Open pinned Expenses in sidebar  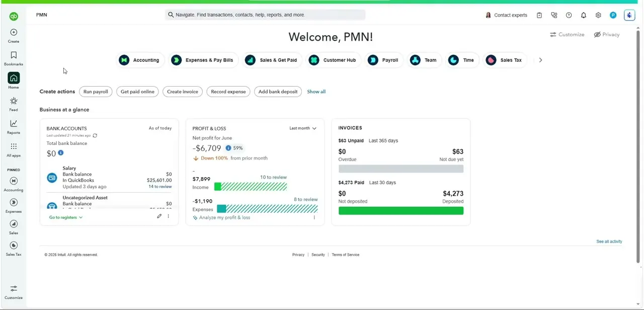14,206
